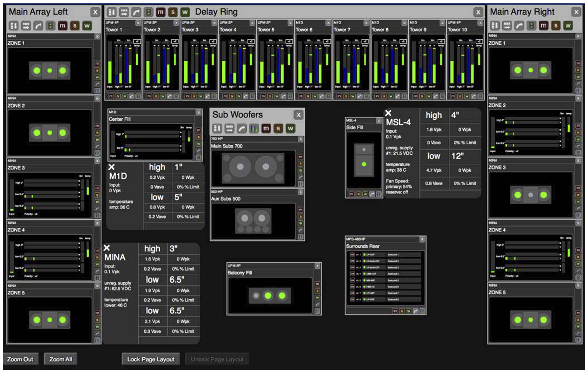Click 'amp: 36 C' temperature in M1D readout

point(119,207)
